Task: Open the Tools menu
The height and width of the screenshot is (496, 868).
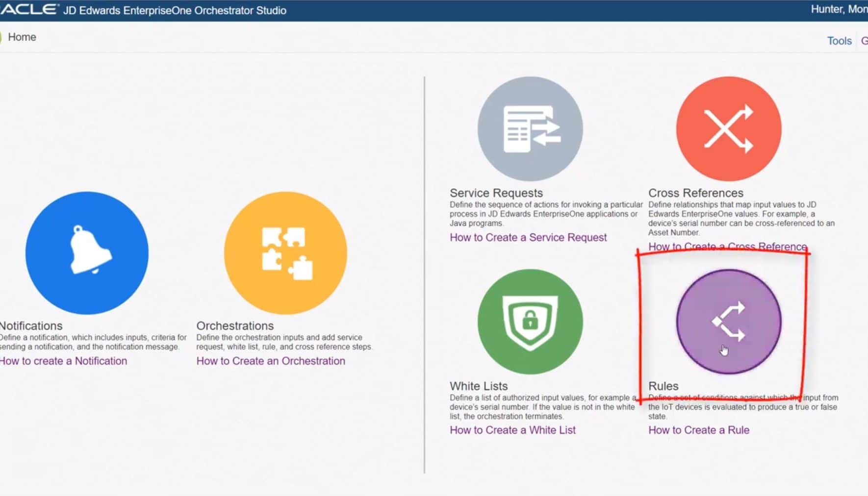Action: [840, 41]
